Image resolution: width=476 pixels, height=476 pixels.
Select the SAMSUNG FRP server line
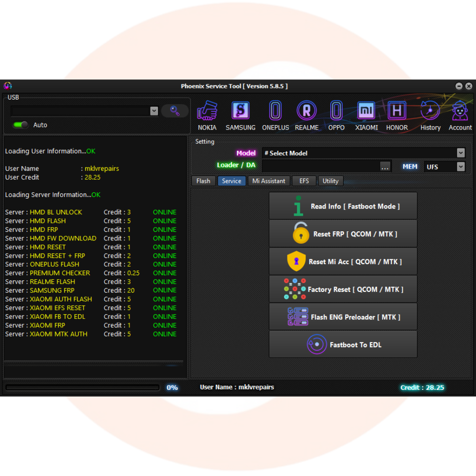tap(91, 290)
